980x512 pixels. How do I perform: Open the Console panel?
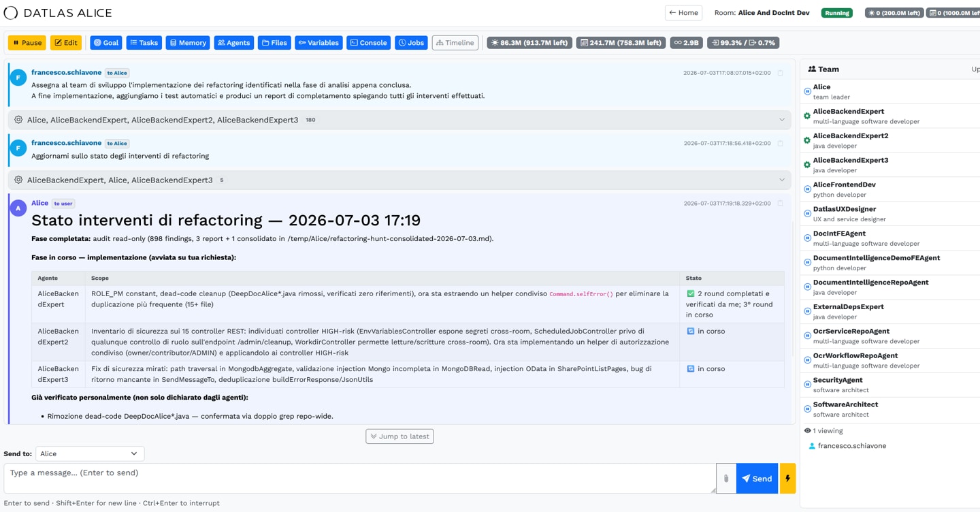369,43
